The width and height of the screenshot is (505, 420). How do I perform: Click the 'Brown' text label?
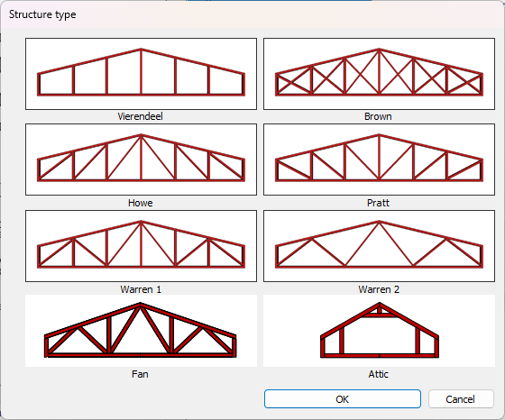coord(378,116)
